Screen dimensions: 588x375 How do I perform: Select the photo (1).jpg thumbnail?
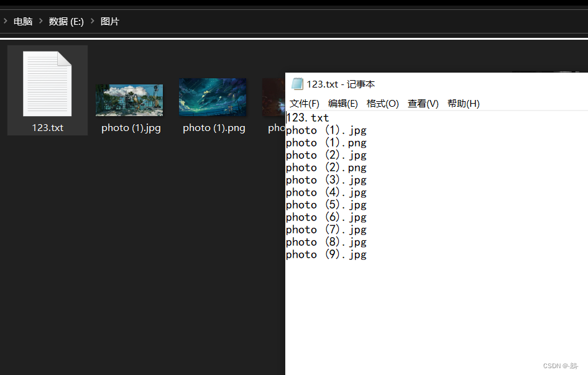pyautogui.click(x=129, y=100)
